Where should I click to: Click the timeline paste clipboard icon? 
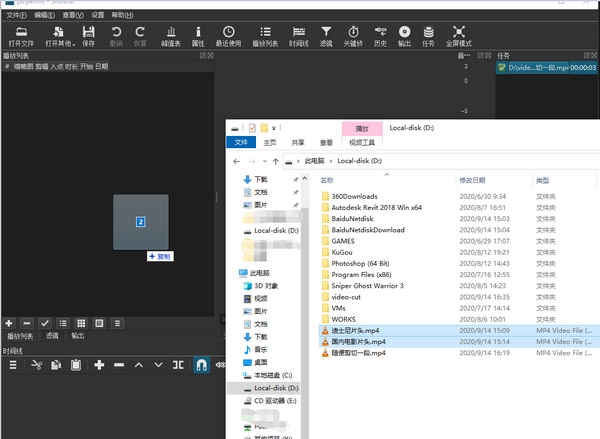pos(76,365)
